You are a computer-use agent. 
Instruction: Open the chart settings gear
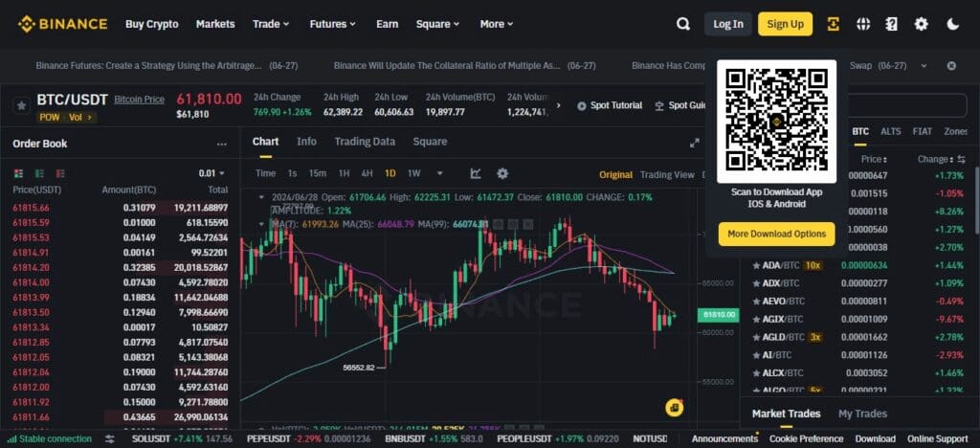[x=501, y=173]
